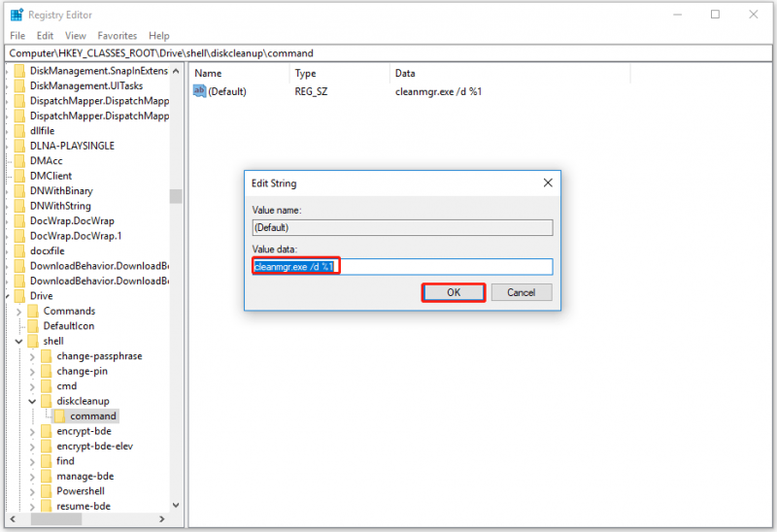Screen dimensions: 777x532
Task: Collapse the shell key
Action: (18, 342)
